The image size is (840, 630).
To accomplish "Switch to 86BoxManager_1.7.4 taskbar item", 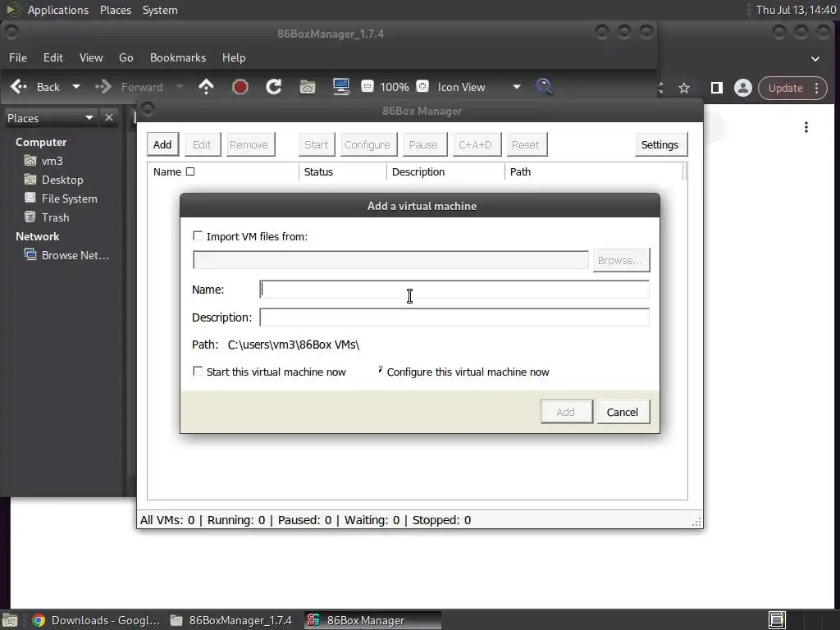I will point(231,620).
